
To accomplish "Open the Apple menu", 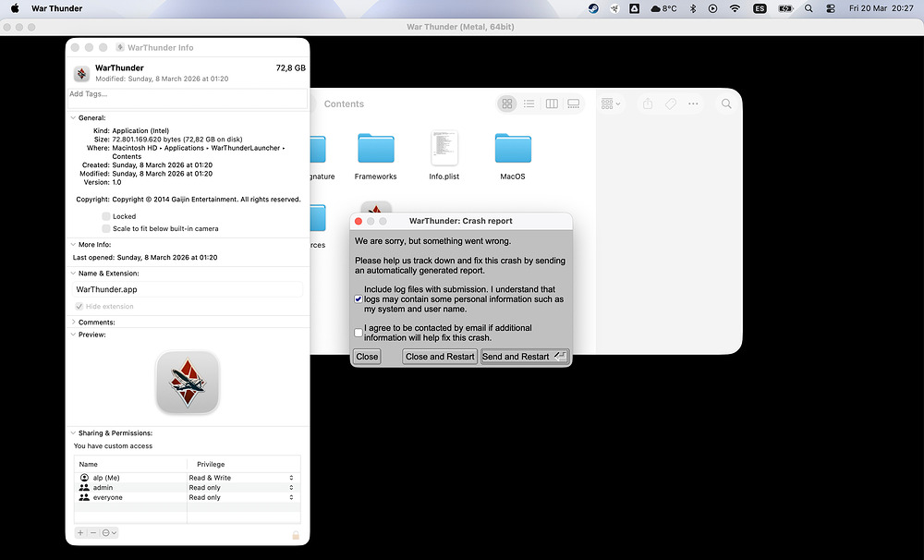I will point(15,8).
